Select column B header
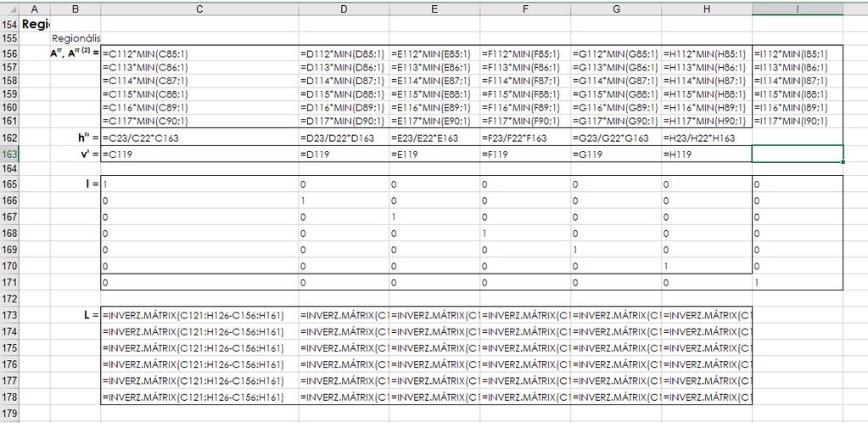Image resolution: width=868 pixels, height=423 pixels. (76, 8)
